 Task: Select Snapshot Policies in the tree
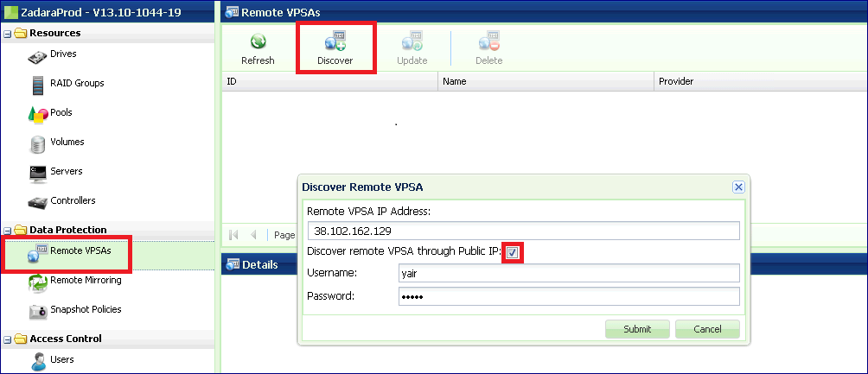coord(86,309)
